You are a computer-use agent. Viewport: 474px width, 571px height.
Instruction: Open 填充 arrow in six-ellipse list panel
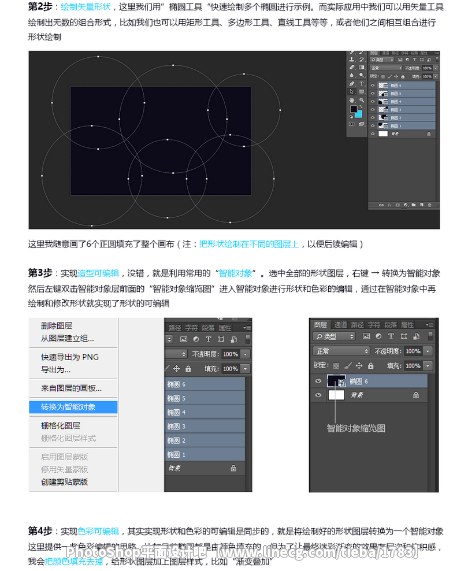coord(246,369)
